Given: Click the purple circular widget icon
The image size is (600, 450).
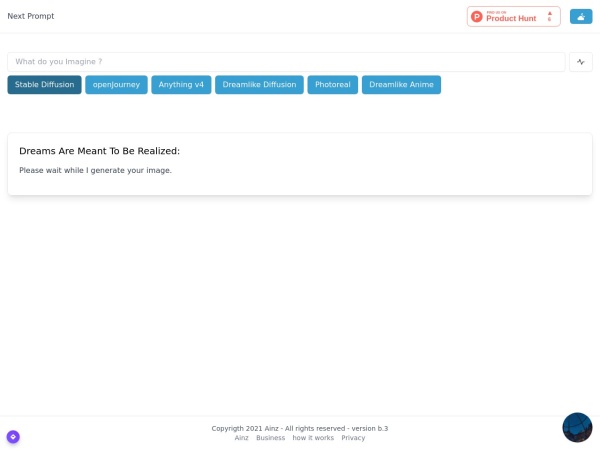Looking at the screenshot, I should pyautogui.click(x=13, y=436).
